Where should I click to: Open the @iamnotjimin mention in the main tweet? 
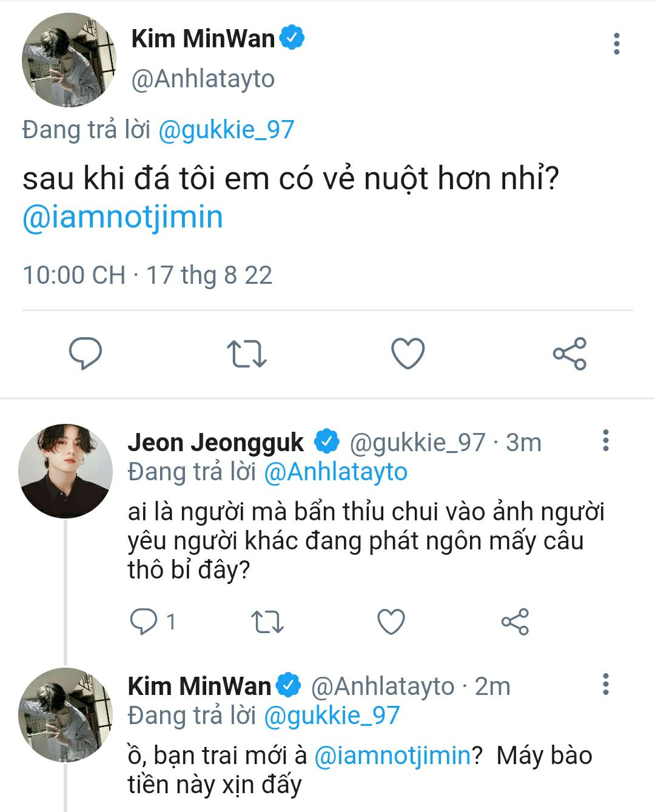(123, 217)
